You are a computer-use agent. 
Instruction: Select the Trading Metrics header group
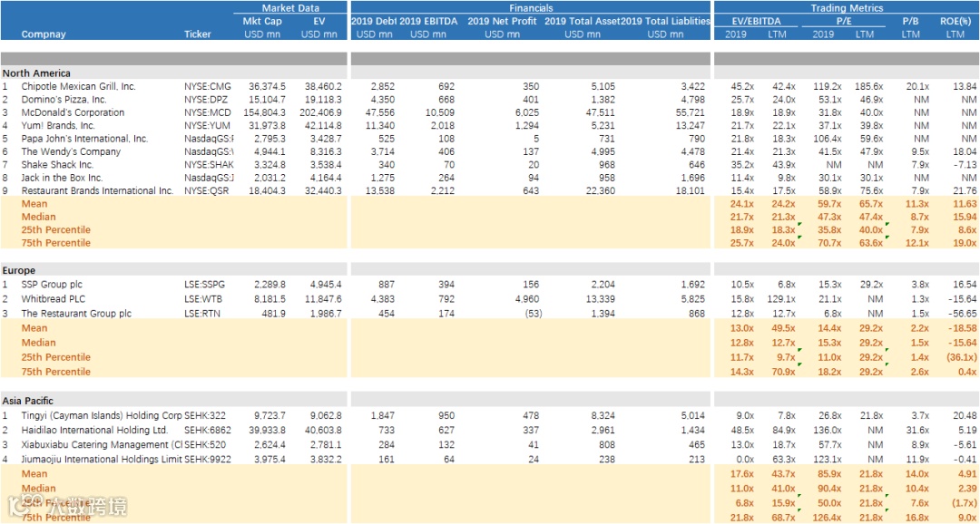coord(847,8)
